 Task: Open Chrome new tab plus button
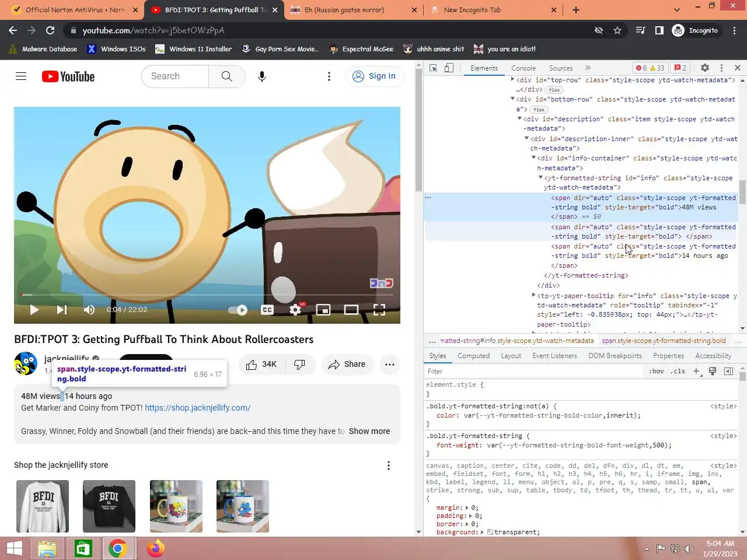click(576, 10)
